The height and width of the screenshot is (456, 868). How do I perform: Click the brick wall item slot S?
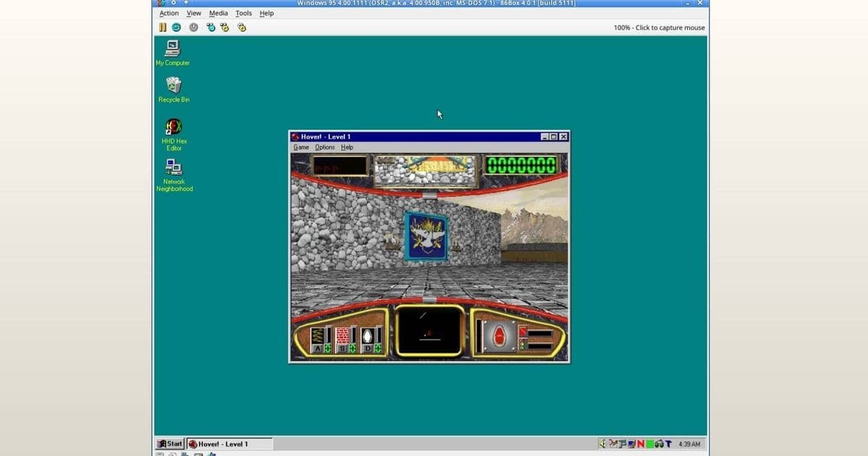pos(342,336)
